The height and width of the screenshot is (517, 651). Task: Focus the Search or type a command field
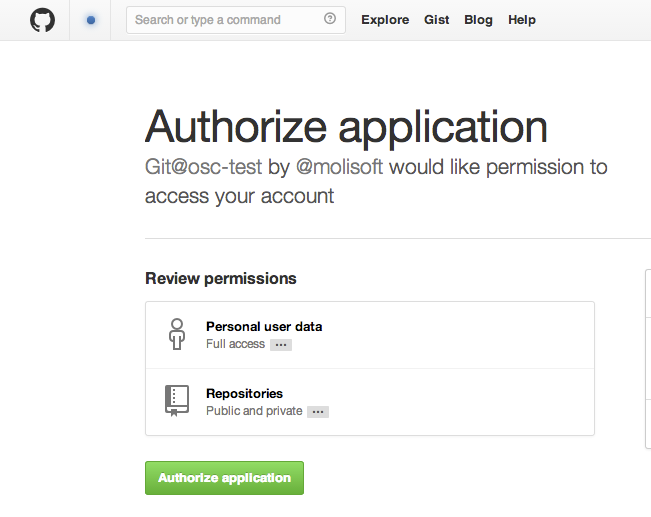click(x=236, y=20)
